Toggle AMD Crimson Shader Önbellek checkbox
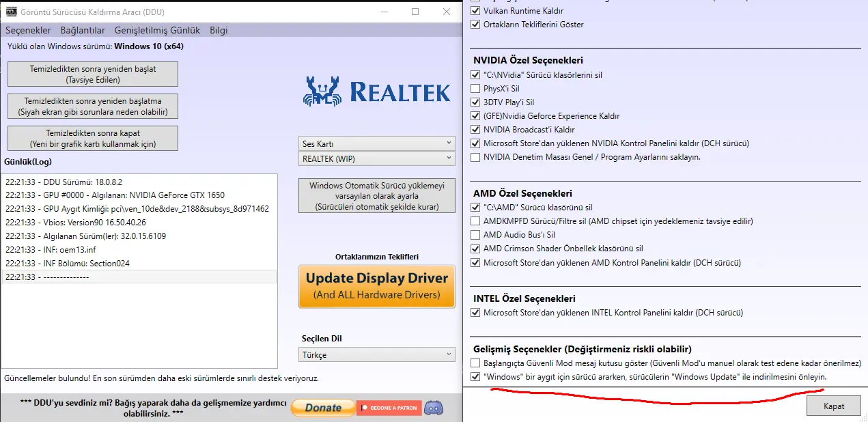 pos(476,249)
